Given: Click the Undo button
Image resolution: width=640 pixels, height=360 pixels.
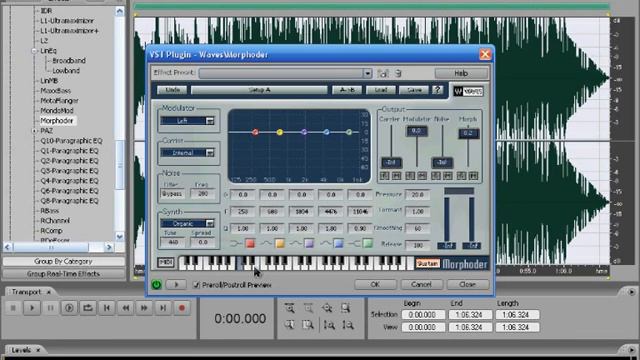Looking at the screenshot, I should (x=172, y=90).
